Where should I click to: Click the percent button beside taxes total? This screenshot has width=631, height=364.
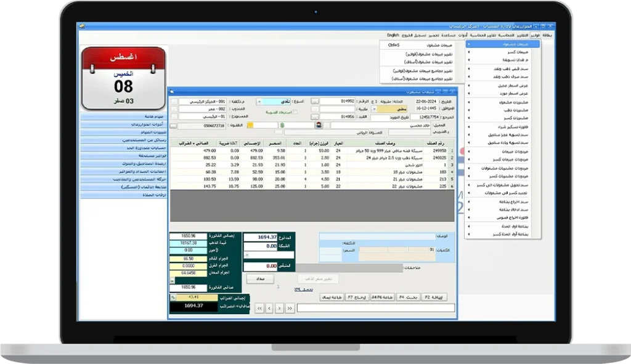point(172,297)
